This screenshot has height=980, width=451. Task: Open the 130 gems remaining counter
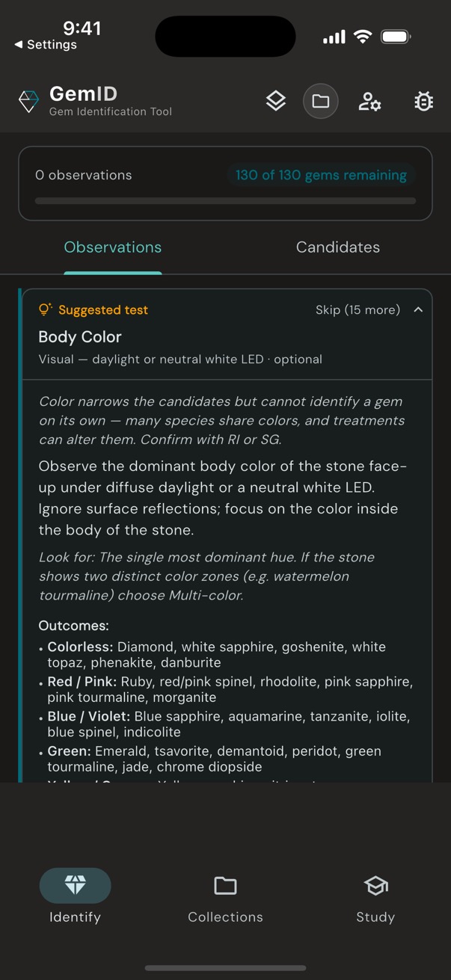click(321, 175)
